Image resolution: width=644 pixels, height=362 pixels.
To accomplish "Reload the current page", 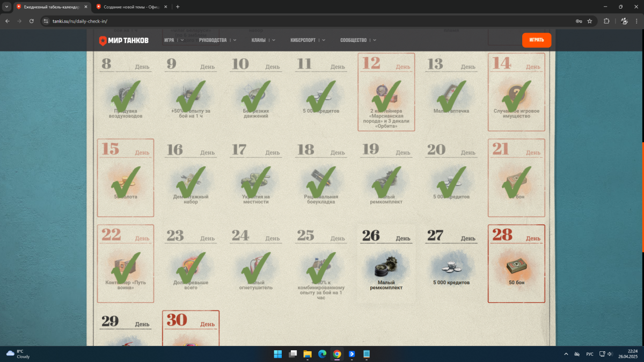I will click(x=31, y=21).
